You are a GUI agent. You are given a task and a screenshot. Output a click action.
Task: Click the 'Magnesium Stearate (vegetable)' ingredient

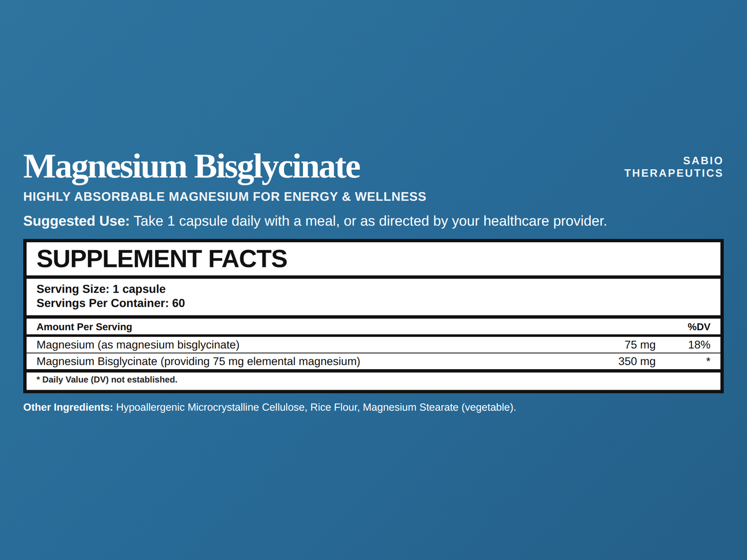[x=439, y=407]
